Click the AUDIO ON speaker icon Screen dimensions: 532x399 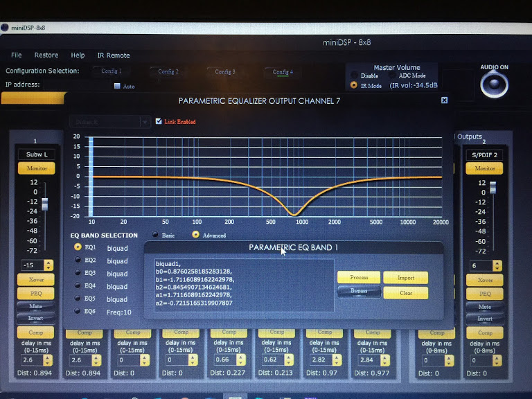pos(494,85)
